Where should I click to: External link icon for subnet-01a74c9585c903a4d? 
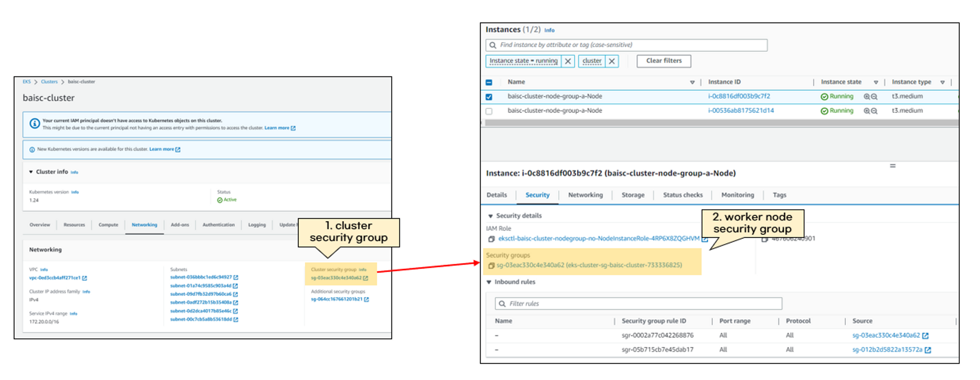(x=235, y=286)
